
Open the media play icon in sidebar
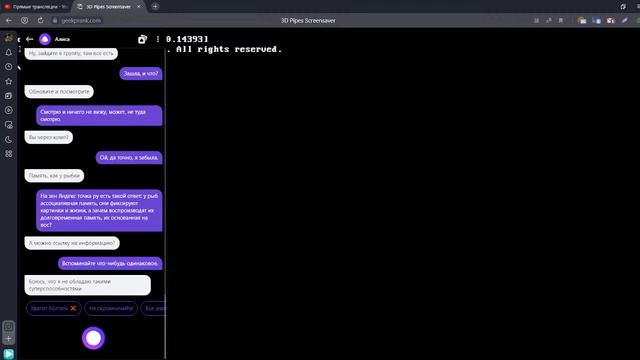pos(9,110)
